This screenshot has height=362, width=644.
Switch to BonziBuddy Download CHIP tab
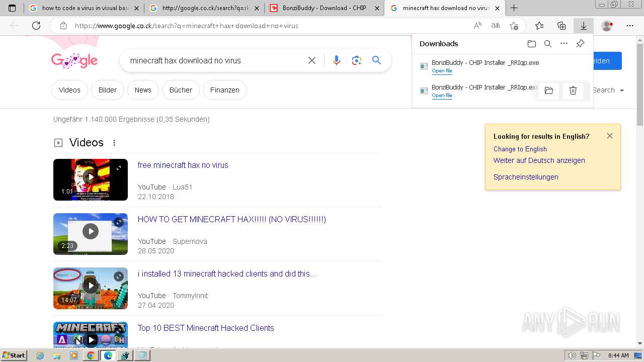click(325, 8)
